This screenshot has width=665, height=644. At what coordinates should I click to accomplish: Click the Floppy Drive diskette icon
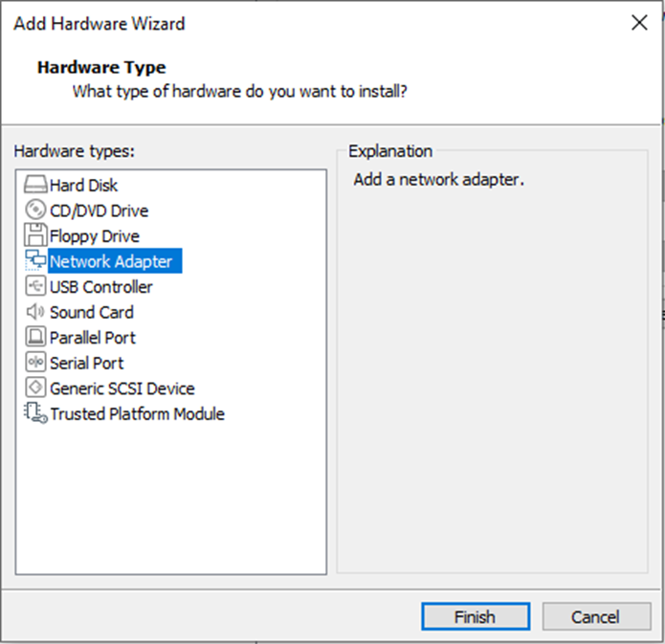35,235
